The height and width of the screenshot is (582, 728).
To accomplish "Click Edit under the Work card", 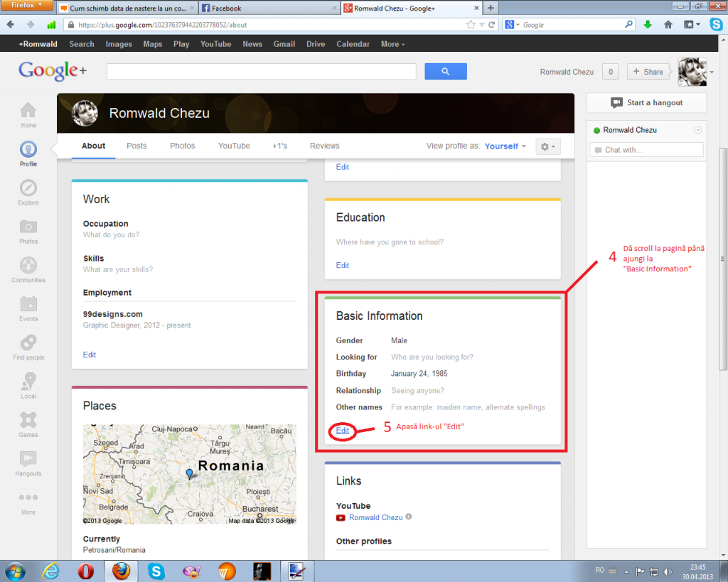I will [x=89, y=355].
